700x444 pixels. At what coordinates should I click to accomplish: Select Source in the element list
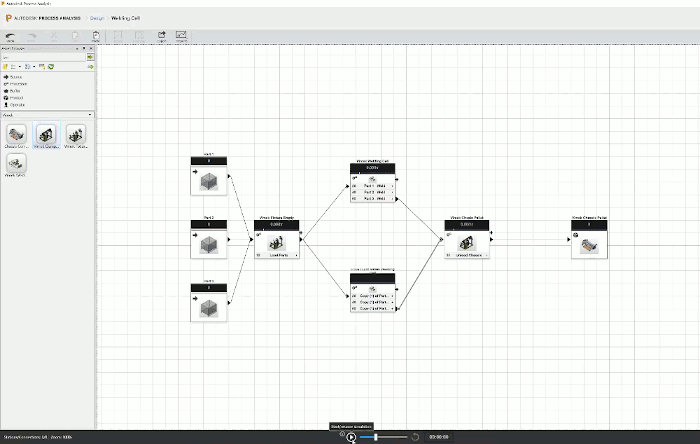[x=15, y=76]
